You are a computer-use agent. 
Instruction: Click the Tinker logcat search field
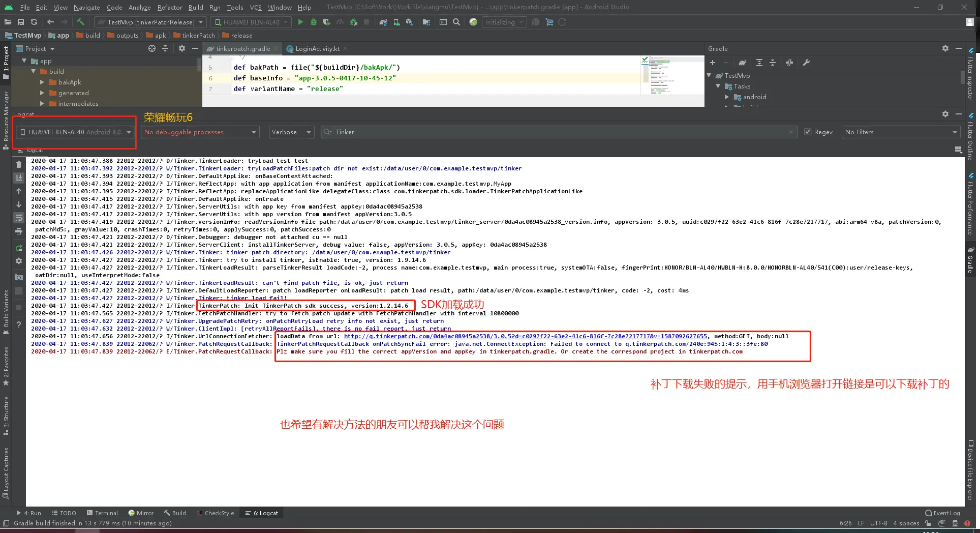coord(558,132)
